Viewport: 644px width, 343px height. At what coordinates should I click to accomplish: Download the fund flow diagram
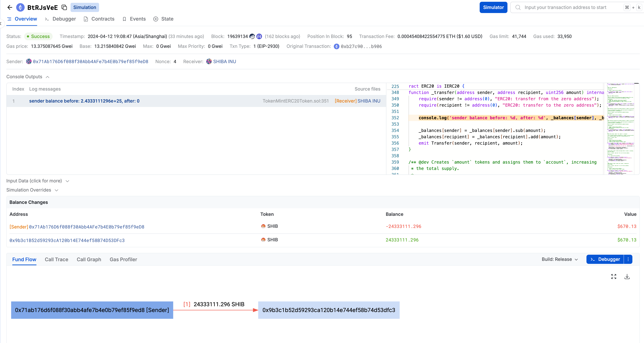tap(627, 277)
